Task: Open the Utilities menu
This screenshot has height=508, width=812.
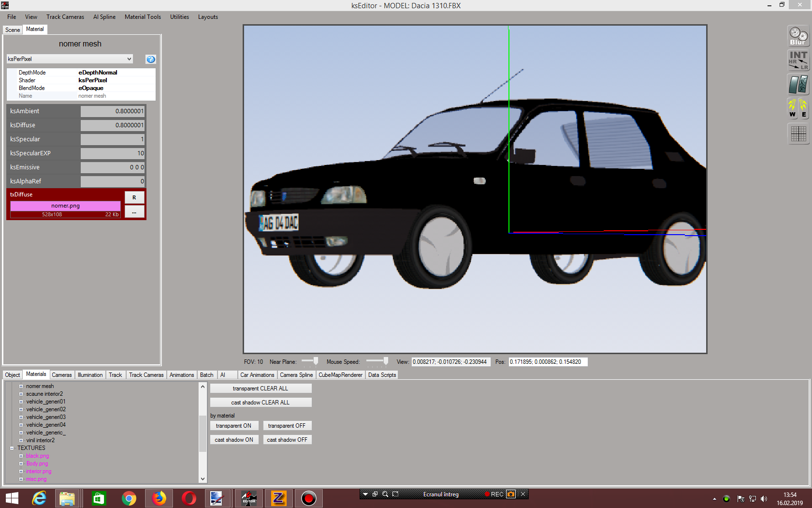Action: (x=179, y=17)
